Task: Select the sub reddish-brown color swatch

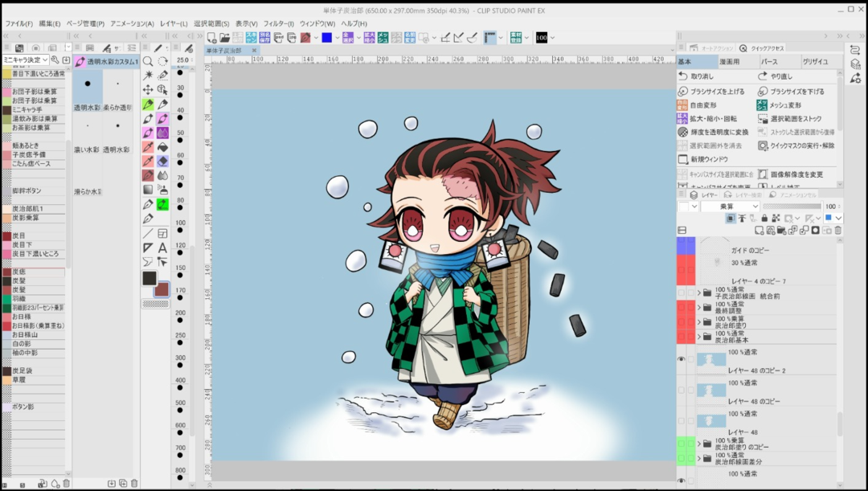Action: coord(162,289)
